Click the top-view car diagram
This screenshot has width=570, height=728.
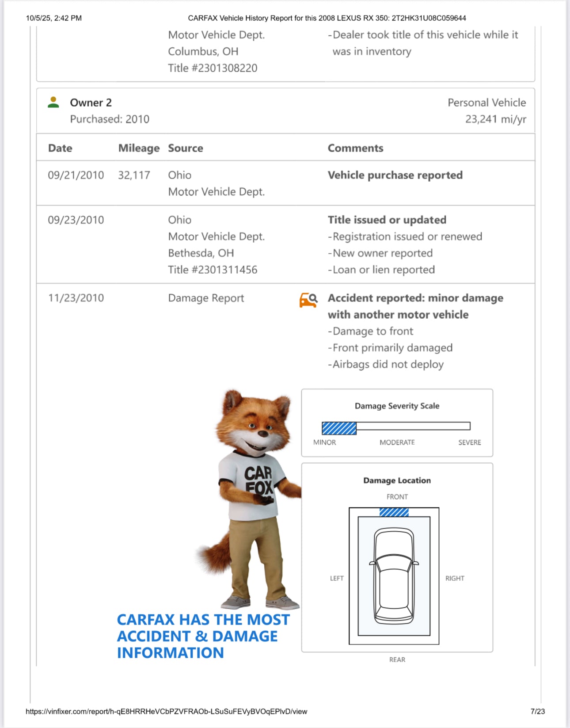click(394, 576)
